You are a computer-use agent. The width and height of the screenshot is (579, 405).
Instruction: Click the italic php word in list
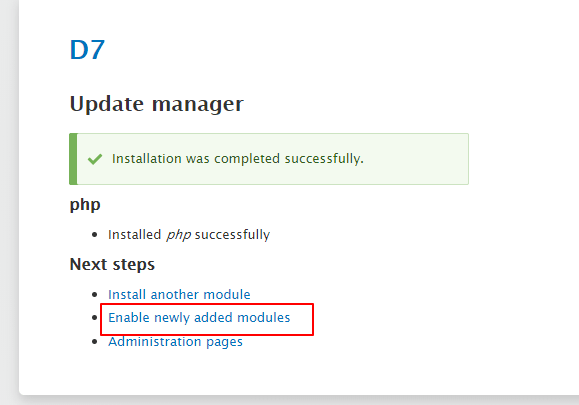click(x=178, y=235)
